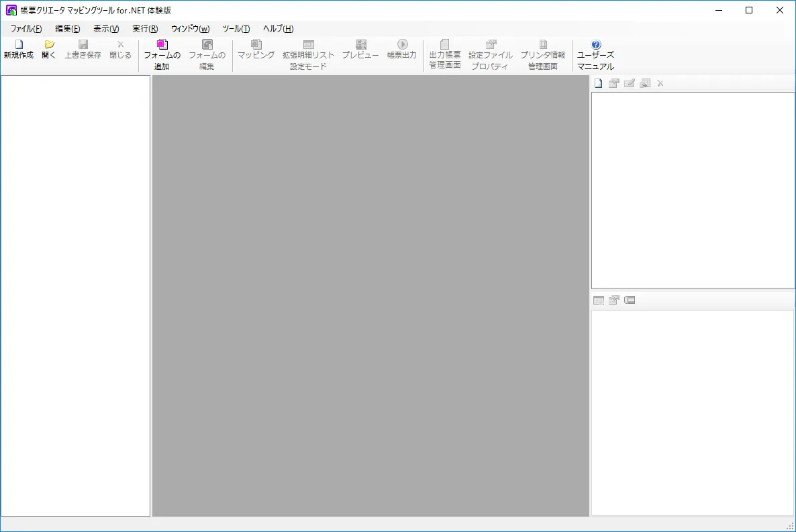Open プリンタ情報管理画面 from the toolbar
796x532 pixels.
pyautogui.click(x=543, y=44)
